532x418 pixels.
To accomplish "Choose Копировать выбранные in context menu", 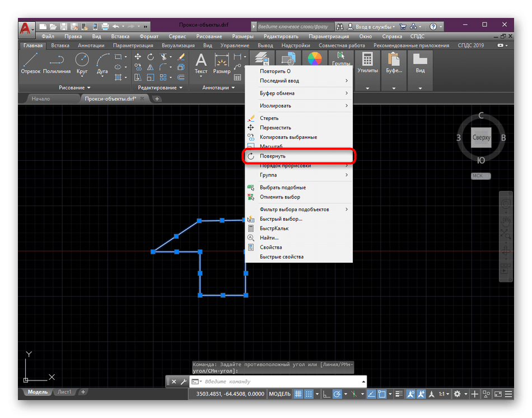I will point(298,137).
